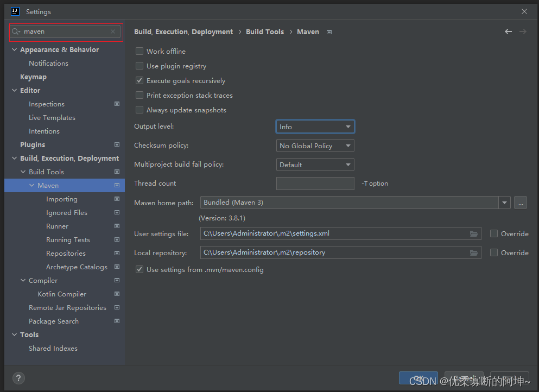Image resolution: width=539 pixels, height=392 pixels.
Task: Click the OK button
Action: [418, 378]
